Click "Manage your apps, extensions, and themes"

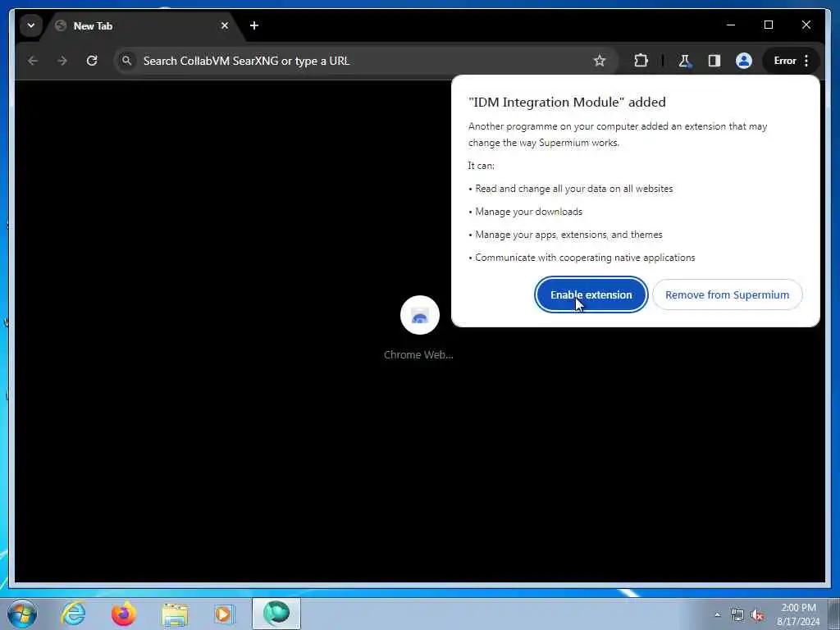pos(569,235)
